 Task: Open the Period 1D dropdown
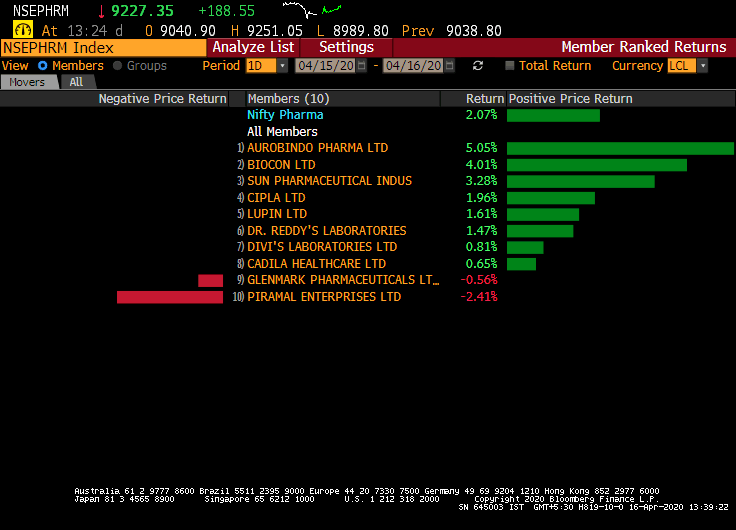pyautogui.click(x=266, y=66)
